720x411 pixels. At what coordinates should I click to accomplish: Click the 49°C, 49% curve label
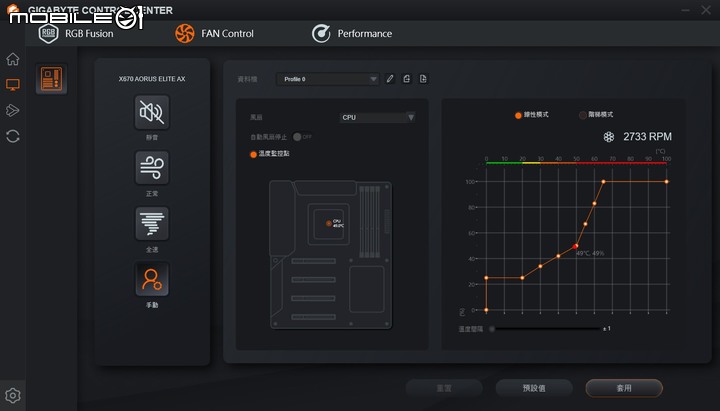click(591, 253)
